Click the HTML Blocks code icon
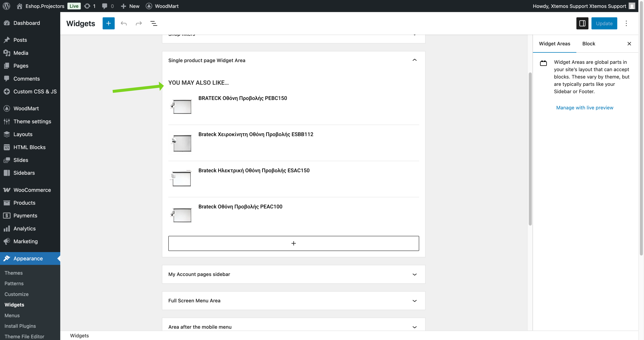This screenshot has height=340, width=644. tap(7, 147)
